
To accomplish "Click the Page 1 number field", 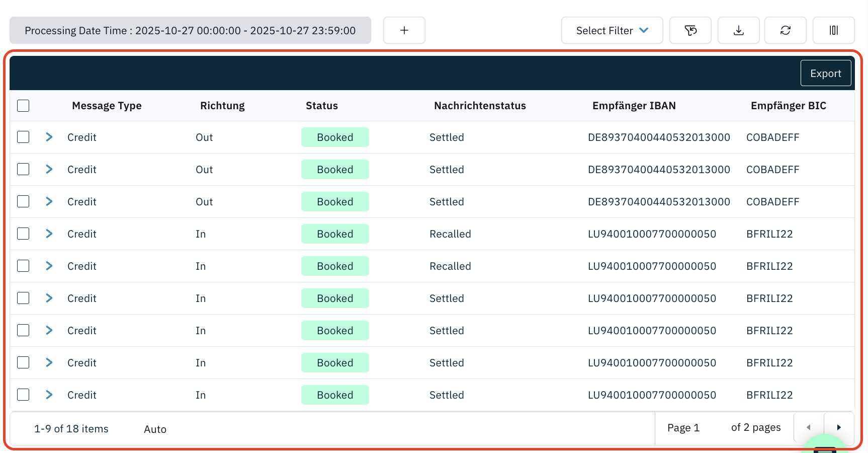I will pos(683,428).
